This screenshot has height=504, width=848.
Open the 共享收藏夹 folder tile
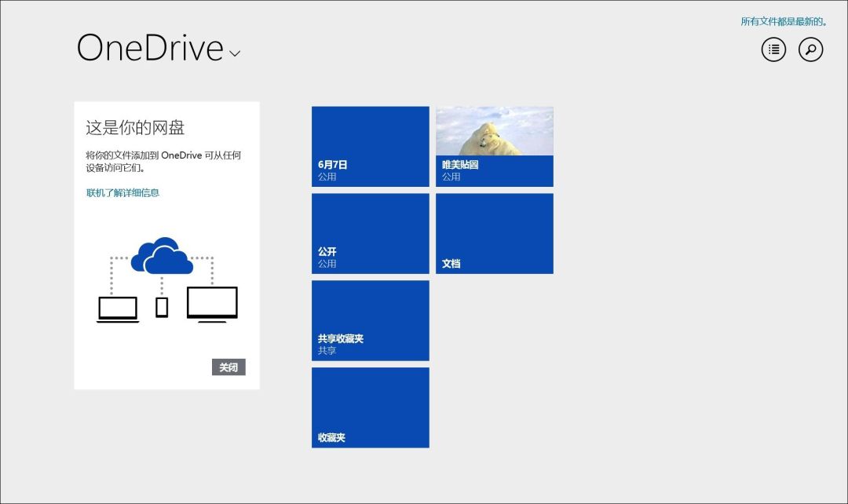coord(371,320)
